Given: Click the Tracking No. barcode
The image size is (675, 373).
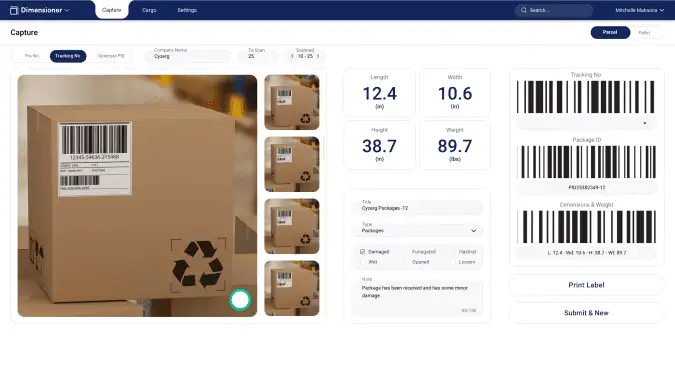Looking at the screenshot, I should pos(586,97).
